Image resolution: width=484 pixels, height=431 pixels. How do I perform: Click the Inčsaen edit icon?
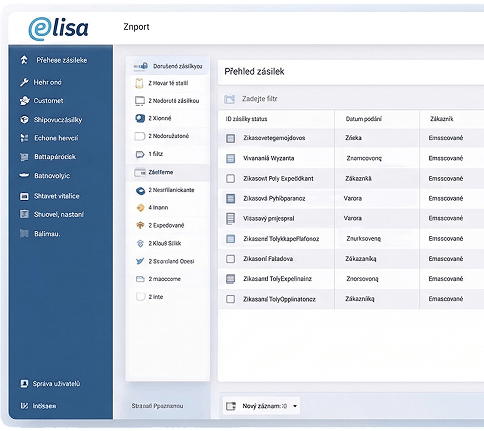click(24, 406)
